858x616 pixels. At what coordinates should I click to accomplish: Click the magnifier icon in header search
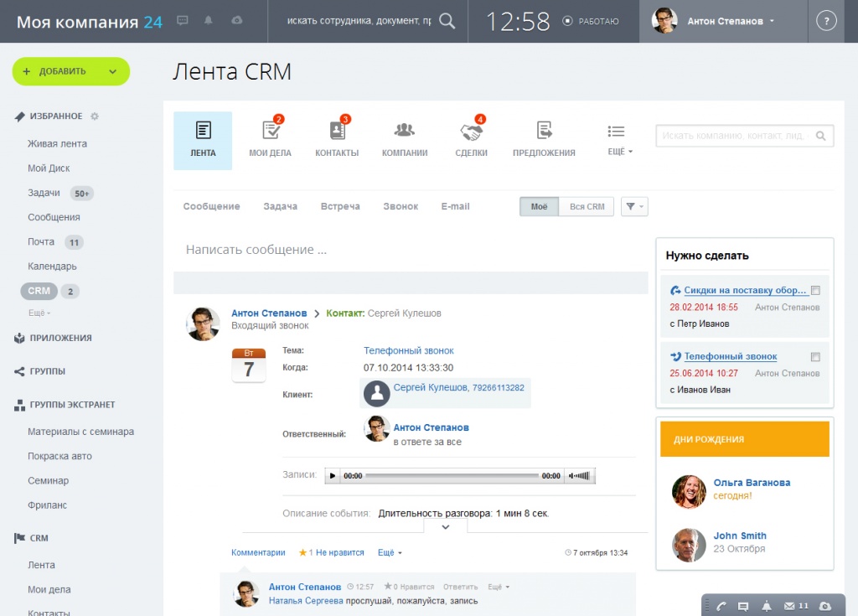coord(447,21)
